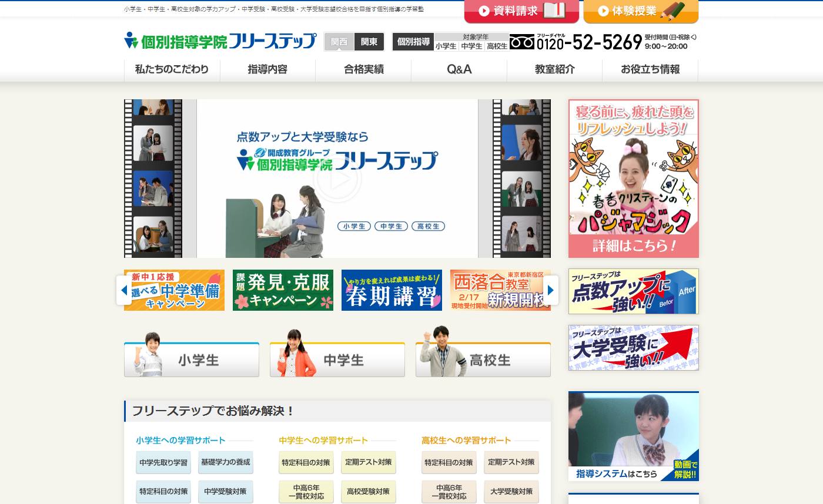The width and height of the screenshot is (823, 504).
Task: Click left film strip thumbnails
Action: click(153, 179)
